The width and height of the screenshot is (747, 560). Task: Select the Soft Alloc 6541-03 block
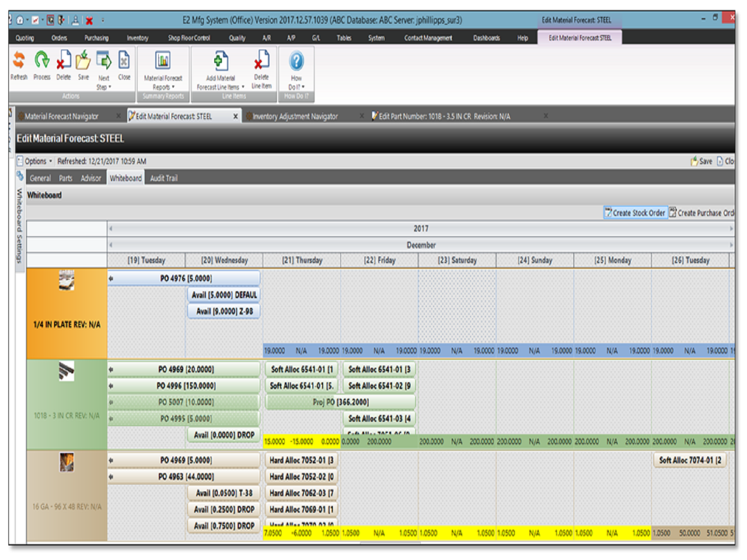[379, 419]
